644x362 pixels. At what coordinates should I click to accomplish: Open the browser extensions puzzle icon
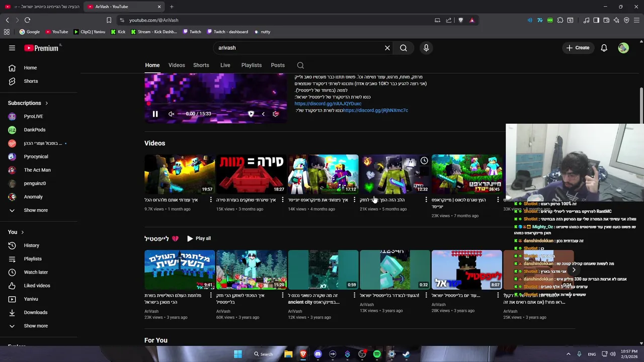pos(560,20)
